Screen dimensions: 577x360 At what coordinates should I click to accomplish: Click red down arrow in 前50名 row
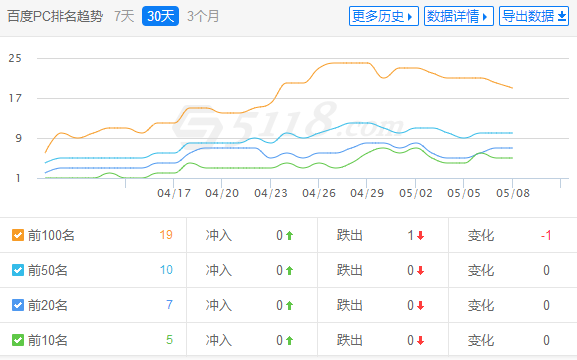pyautogui.click(x=421, y=271)
